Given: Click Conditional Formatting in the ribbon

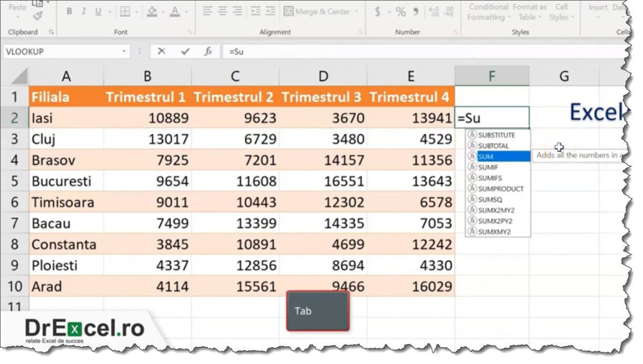Looking at the screenshot, I should pyautogui.click(x=488, y=12).
